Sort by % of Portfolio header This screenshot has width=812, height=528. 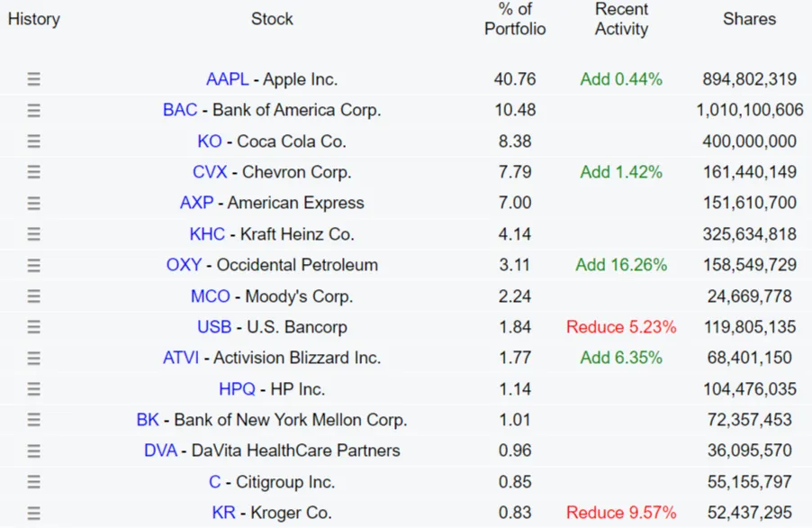[x=515, y=19]
